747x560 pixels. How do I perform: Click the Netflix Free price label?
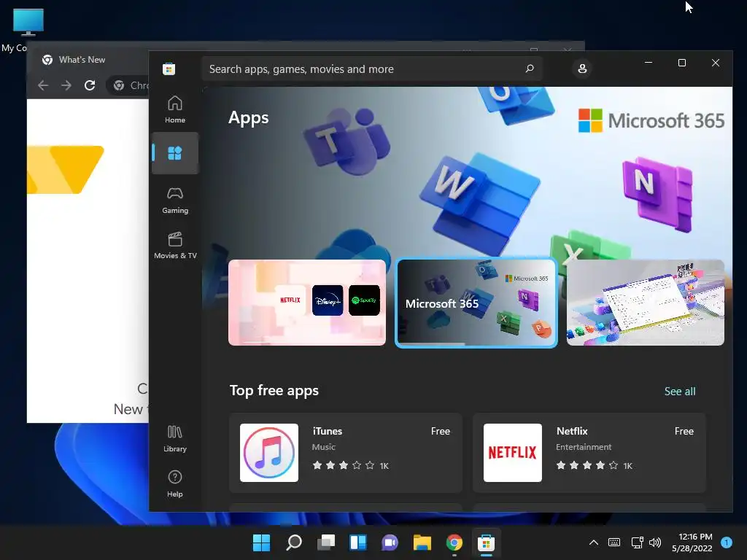coord(684,431)
